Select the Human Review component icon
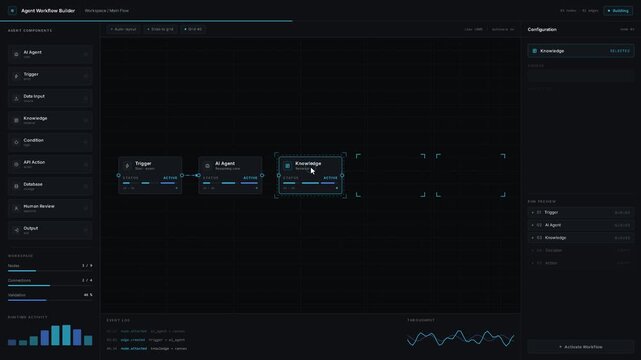 16,208
